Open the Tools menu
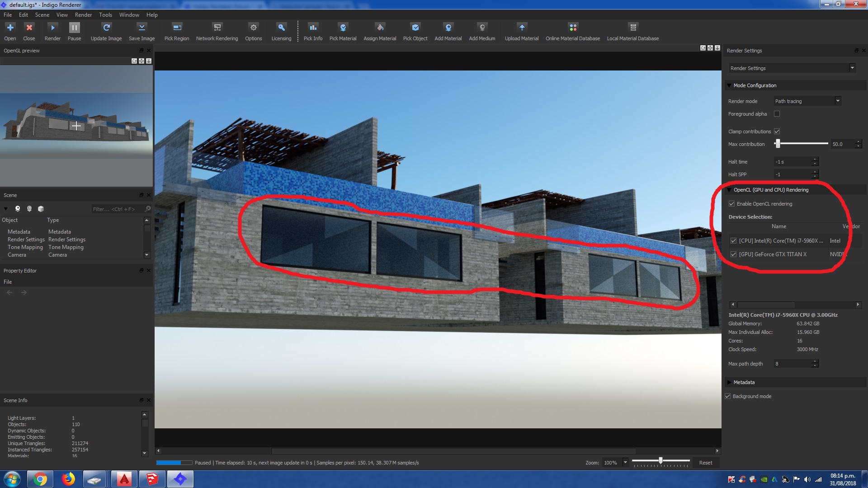This screenshot has height=488, width=868. 105,15
